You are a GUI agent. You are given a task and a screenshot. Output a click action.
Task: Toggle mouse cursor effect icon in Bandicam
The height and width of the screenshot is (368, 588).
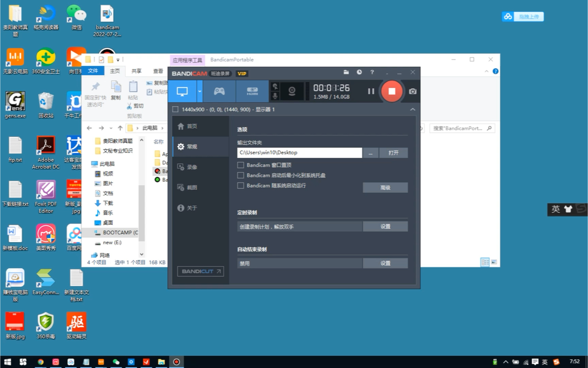pyautogui.click(x=275, y=86)
